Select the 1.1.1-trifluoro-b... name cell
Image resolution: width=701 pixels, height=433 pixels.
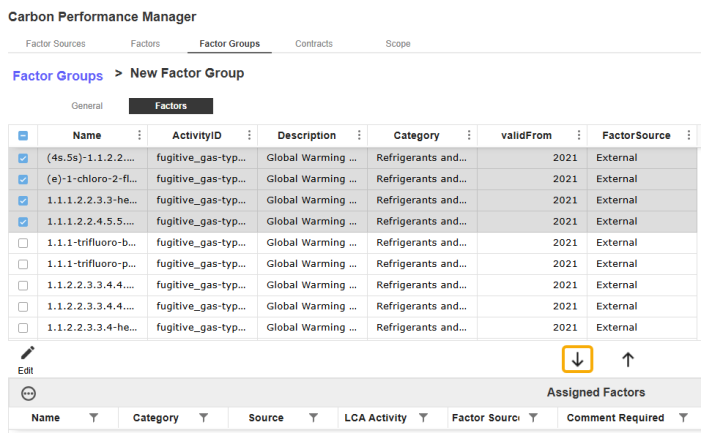(x=93, y=243)
